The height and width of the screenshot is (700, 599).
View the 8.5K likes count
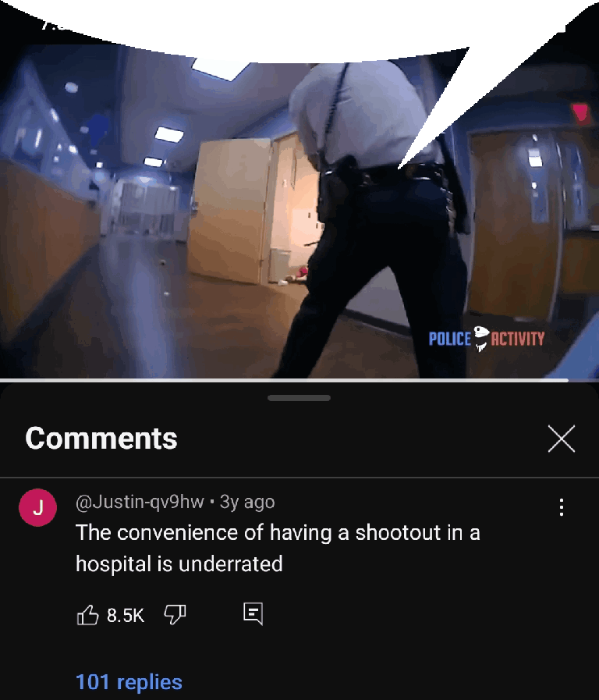point(126,615)
